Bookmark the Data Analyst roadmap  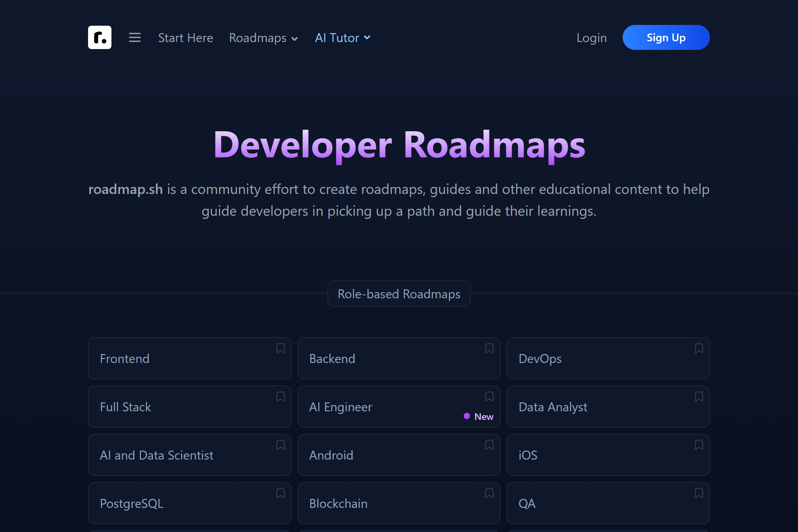(x=699, y=397)
